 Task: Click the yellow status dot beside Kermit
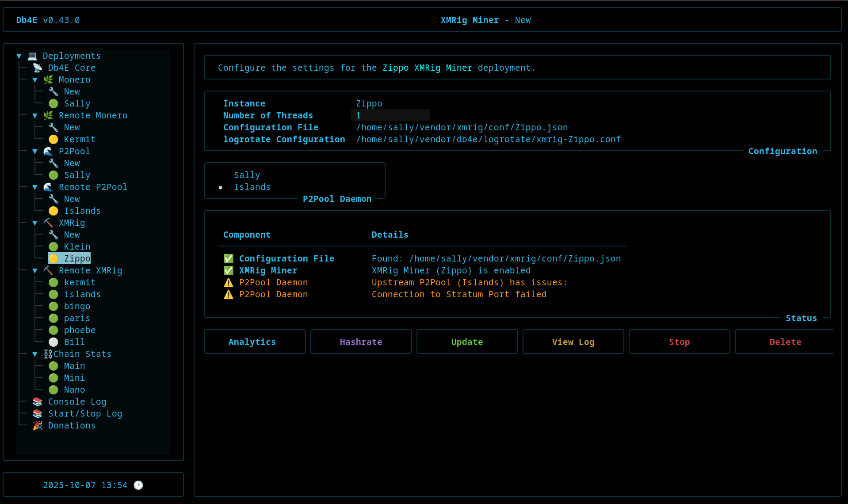(53, 139)
